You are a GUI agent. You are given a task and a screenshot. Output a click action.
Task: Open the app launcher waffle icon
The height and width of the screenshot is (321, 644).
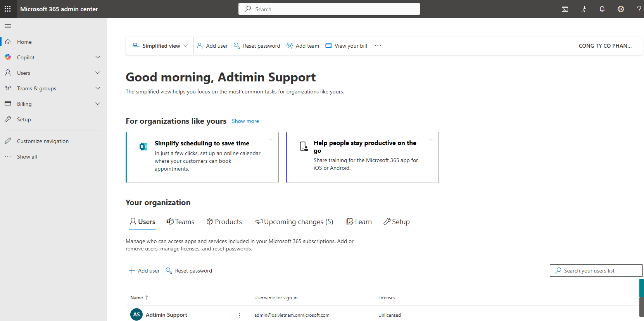(8, 9)
